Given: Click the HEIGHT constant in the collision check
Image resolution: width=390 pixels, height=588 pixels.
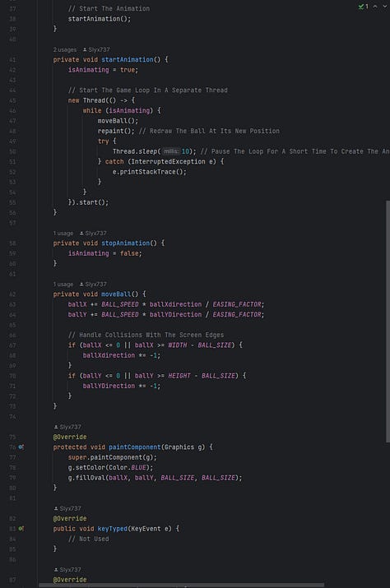Looking at the screenshot, I should (x=179, y=376).
